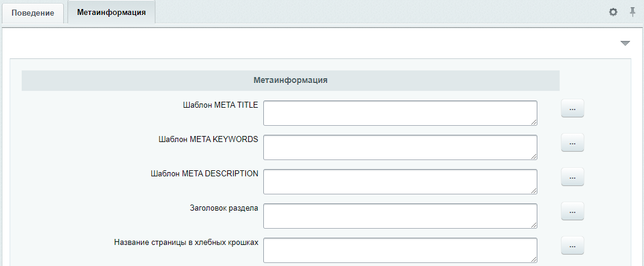Switch to the Поведение tab
The height and width of the screenshot is (266, 644).
(x=33, y=13)
